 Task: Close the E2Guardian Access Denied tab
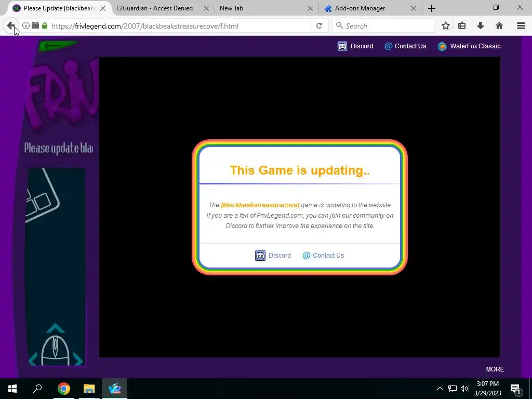pos(206,8)
